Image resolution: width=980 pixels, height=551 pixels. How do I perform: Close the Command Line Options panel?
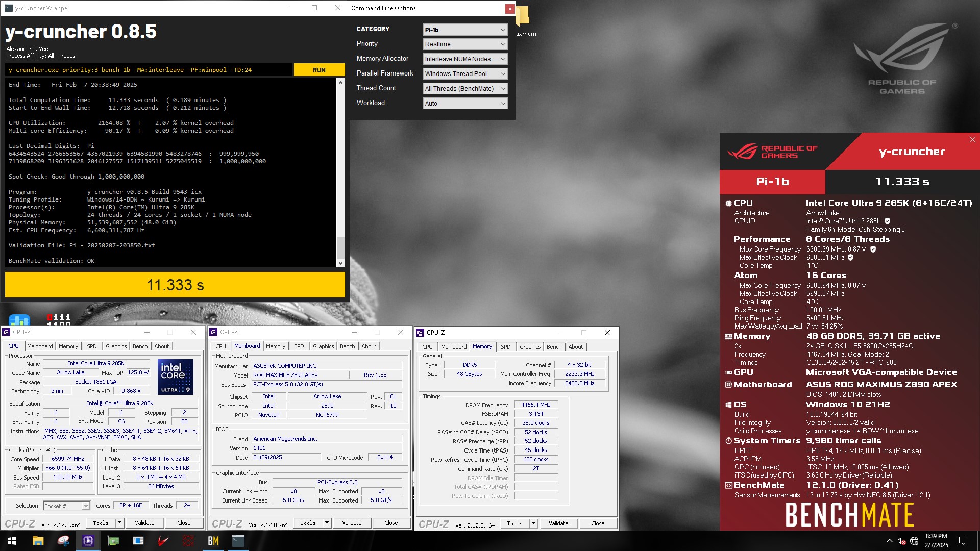click(x=509, y=9)
